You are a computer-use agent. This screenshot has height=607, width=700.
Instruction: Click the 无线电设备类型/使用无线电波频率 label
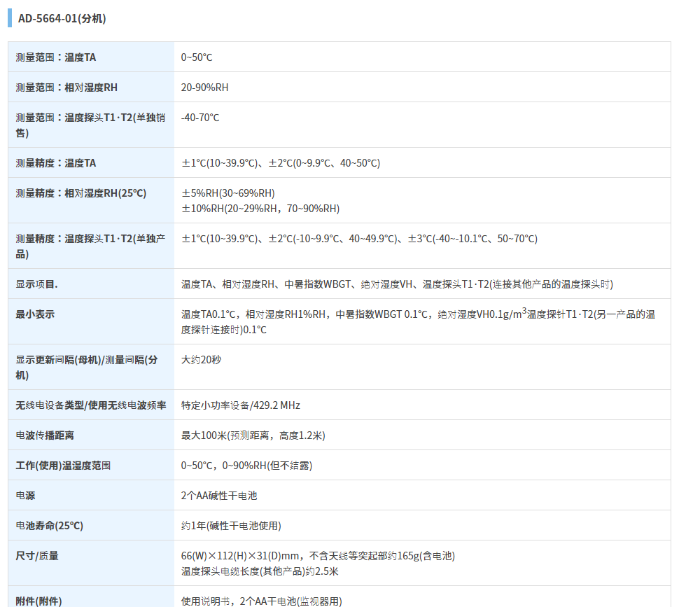(x=91, y=405)
